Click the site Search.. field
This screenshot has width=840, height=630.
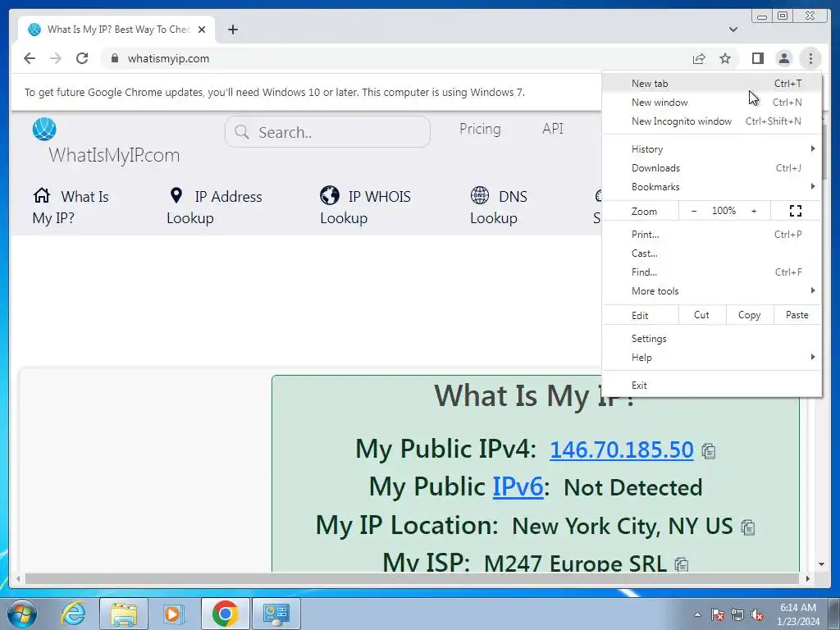pos(327,132)
